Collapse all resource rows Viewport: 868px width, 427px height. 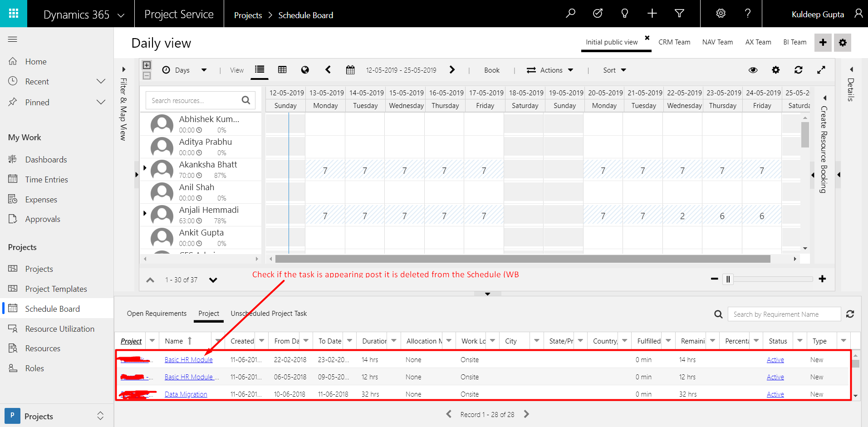[x=147, y=76]
